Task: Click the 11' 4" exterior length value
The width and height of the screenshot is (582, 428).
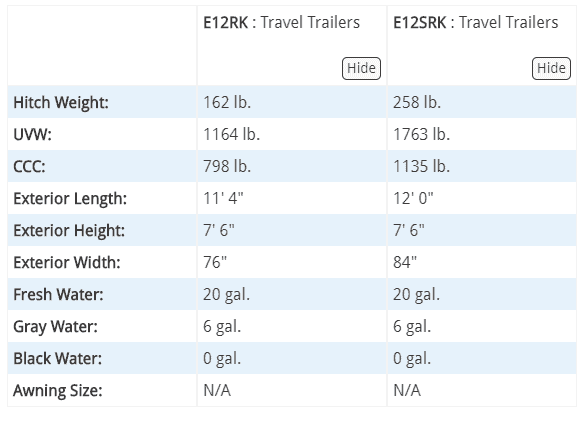Action: [223, 198]
